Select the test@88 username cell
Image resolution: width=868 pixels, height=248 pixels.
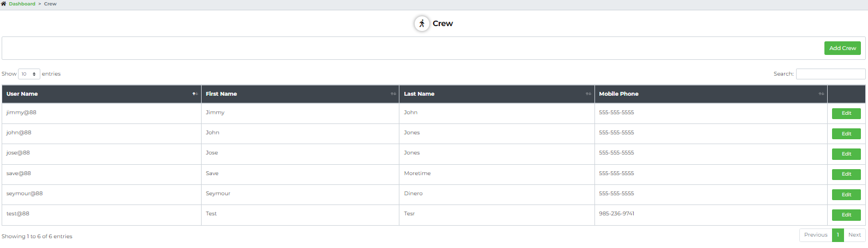point(101,214)
